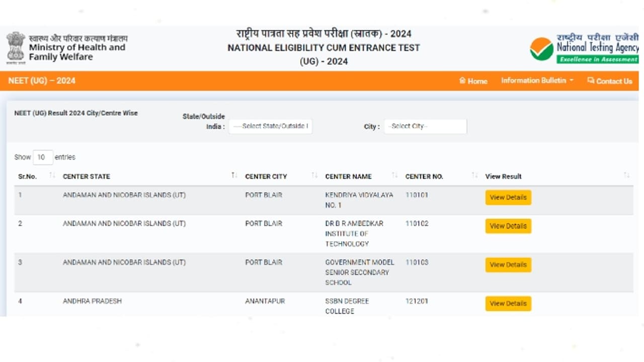Click the sort icon beside Sr.No. column
This screenshot has height=362, width=644.
tap(52, 175)
